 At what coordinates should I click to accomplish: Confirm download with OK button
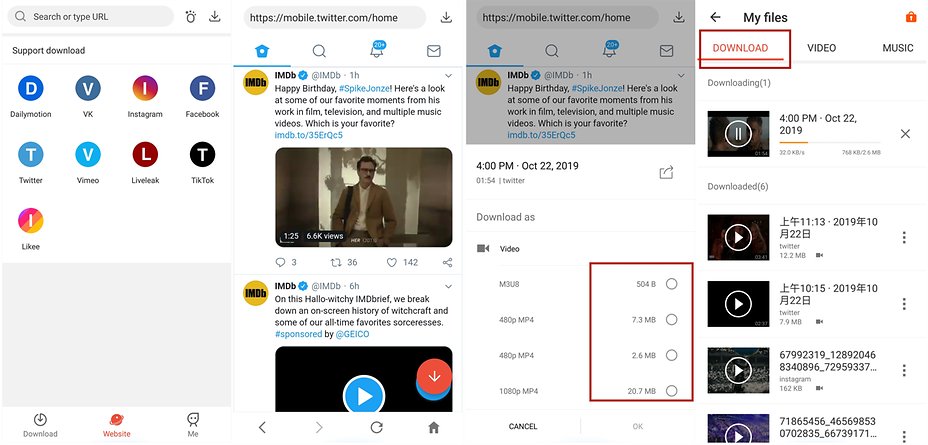click(x=638, y=426)
